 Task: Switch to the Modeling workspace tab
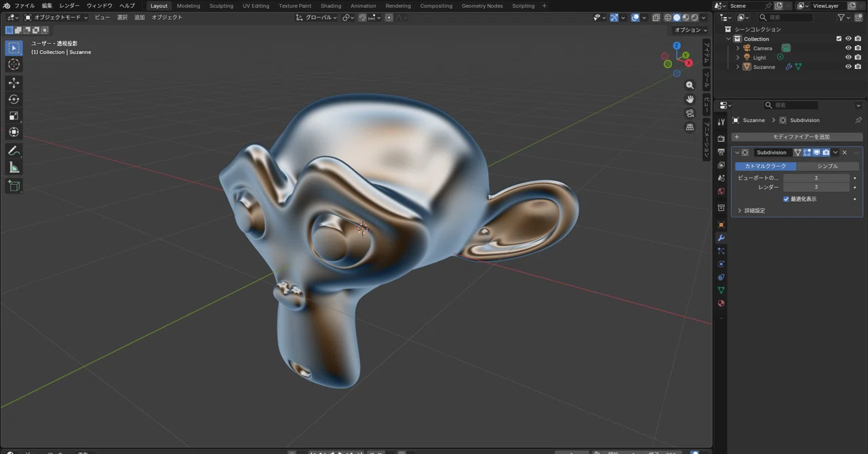pos(189,5)
